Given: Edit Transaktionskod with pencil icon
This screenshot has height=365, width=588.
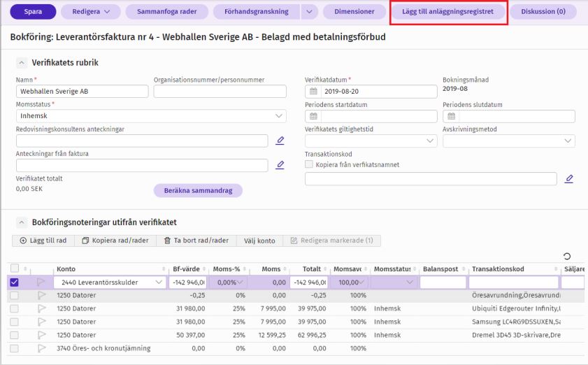Looking at the screenshot, I should 569,179.
